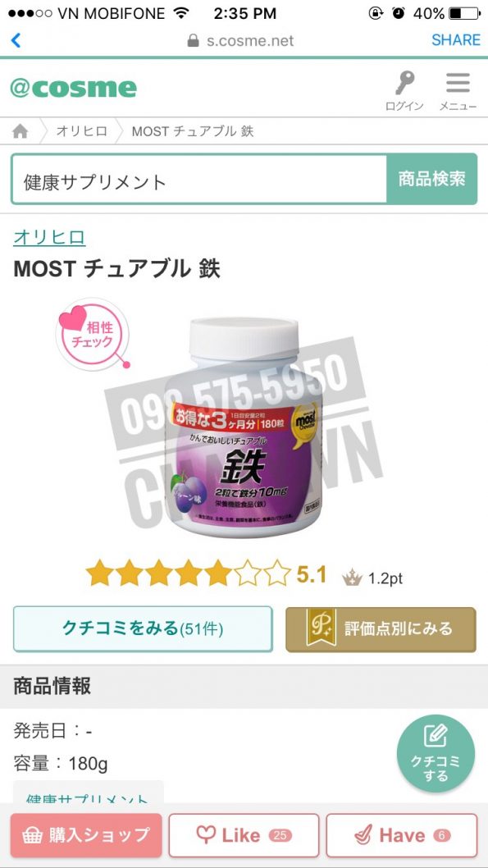This screenshot has width=488, height=868.
Task: Open the オリヒロ breadcrumb item
Action: tap(81, 131)
